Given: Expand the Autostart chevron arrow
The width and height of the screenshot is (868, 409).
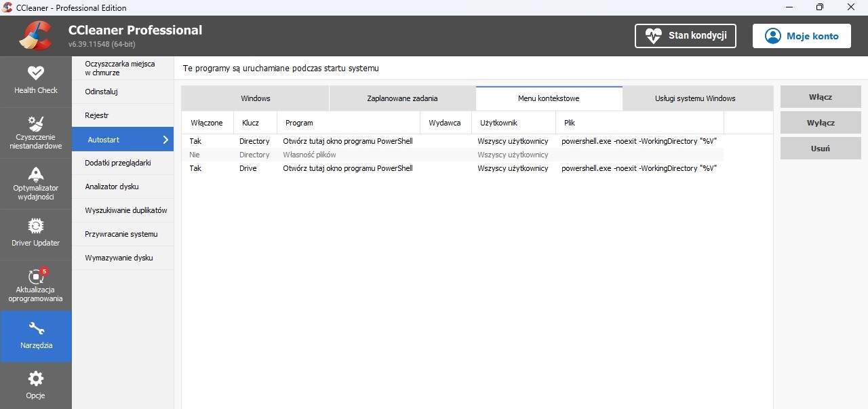Looking at the screenshot, I should [165, 140].
